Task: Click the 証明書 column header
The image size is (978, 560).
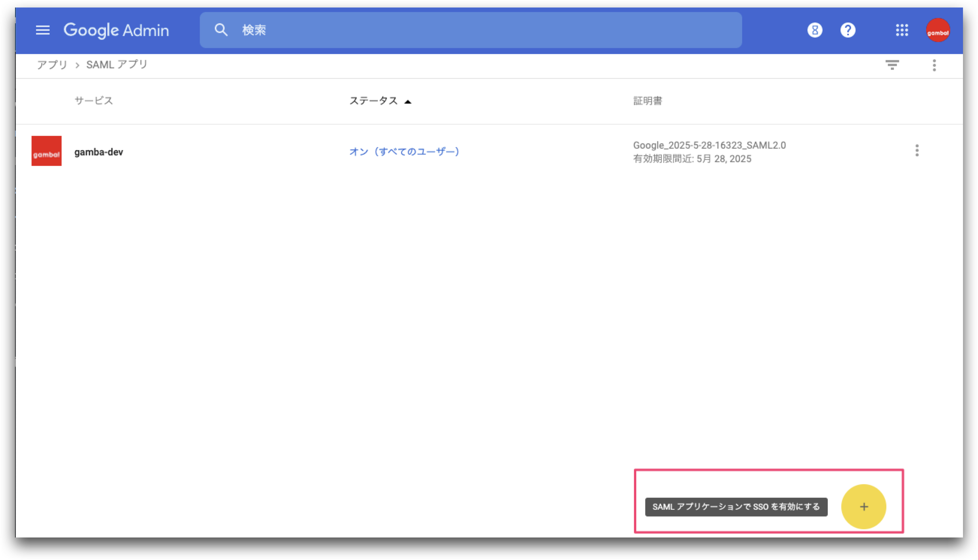Action: 647,101
